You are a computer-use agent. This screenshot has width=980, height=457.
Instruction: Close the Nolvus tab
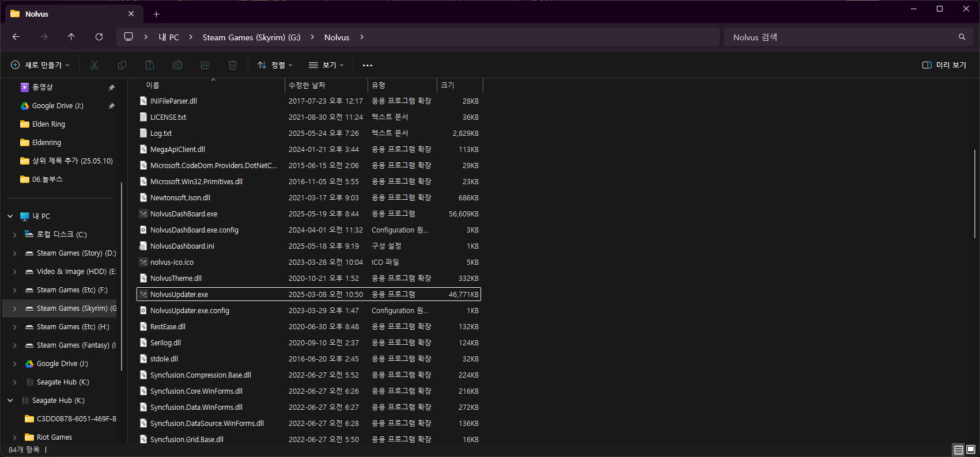click(131, 14)
